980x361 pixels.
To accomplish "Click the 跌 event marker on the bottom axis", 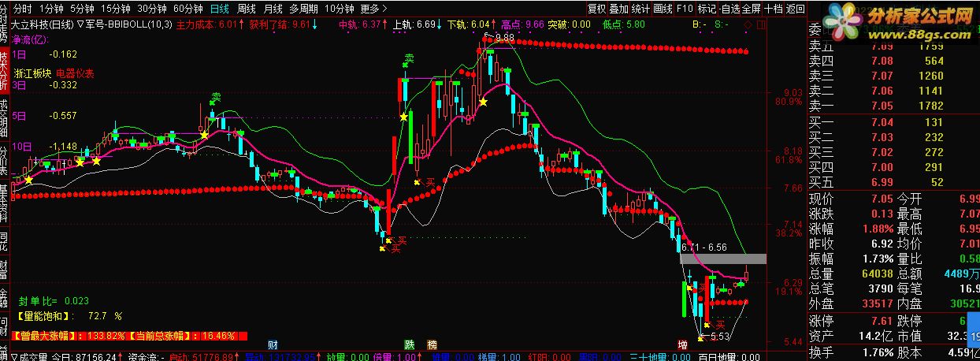I will point(409,344).
